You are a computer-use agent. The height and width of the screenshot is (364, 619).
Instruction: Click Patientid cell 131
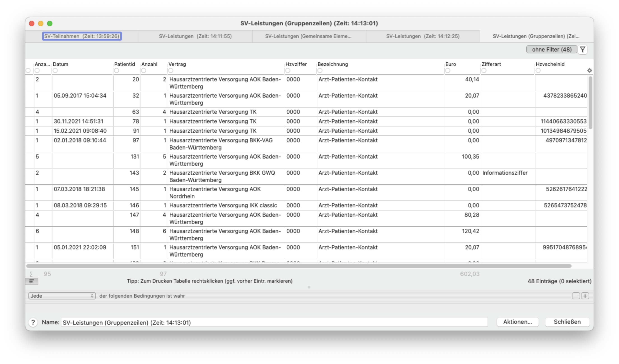click(135, 156)
